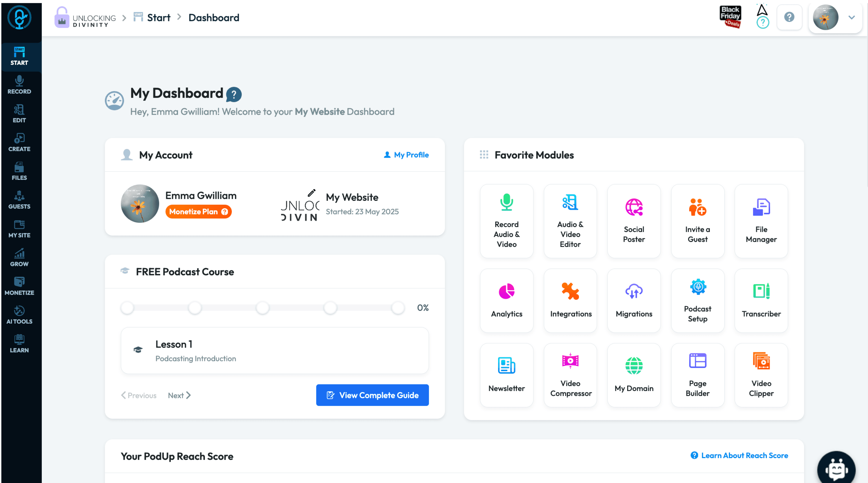Open the My Profile link
Viewport: 868px width, 483px height.
[x=406, y=155]
